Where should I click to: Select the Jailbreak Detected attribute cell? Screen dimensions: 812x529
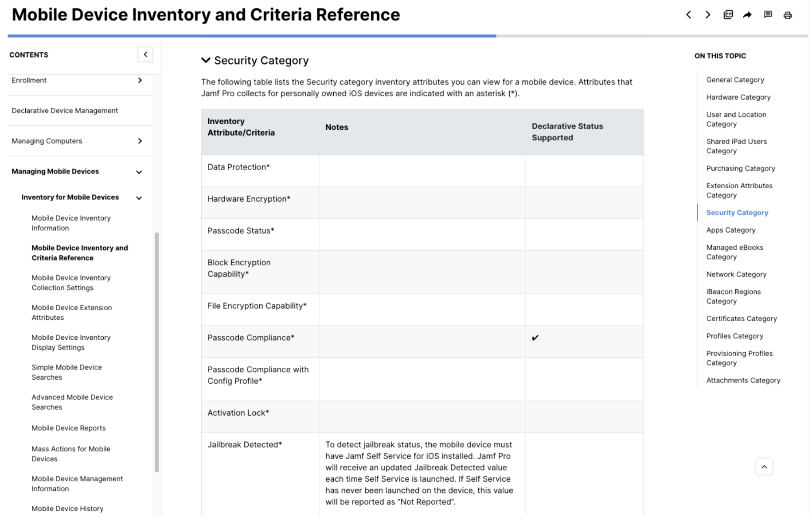pos(244,444)
